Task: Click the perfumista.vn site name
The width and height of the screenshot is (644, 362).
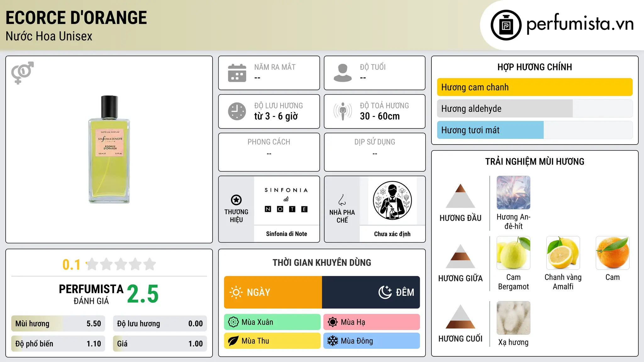Action: 580,24
